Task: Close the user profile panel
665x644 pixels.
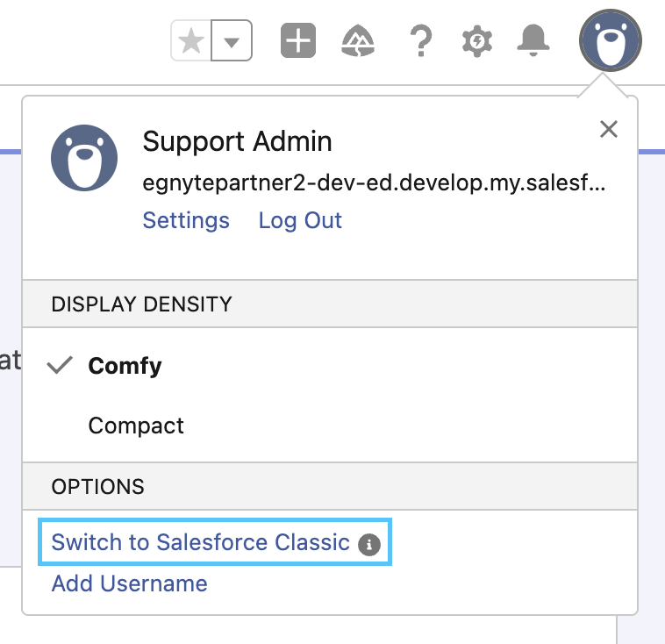Action: [x=609, y=129]
